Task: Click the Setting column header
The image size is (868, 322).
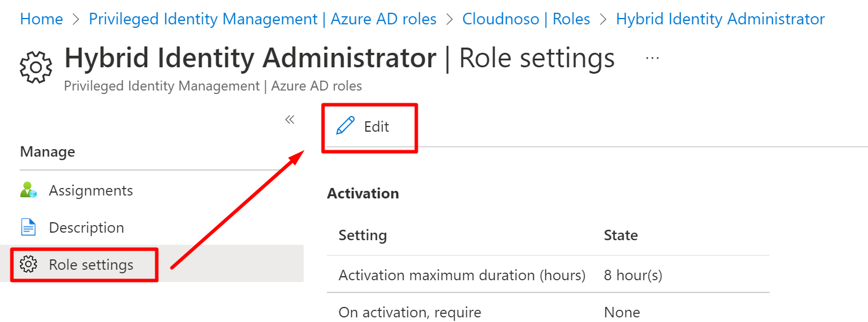Action: tap(363, 235)
